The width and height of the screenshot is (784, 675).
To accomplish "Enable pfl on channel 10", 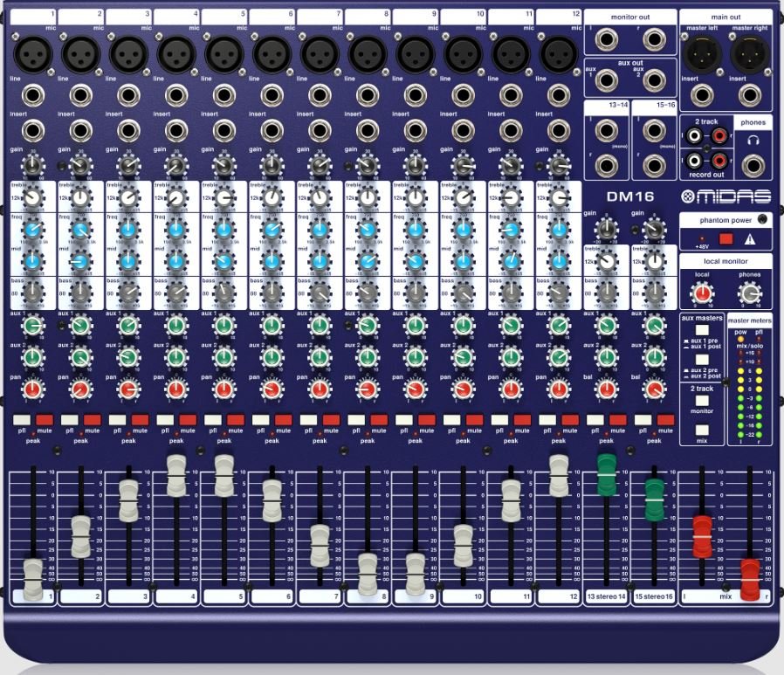I will (452, 419).
